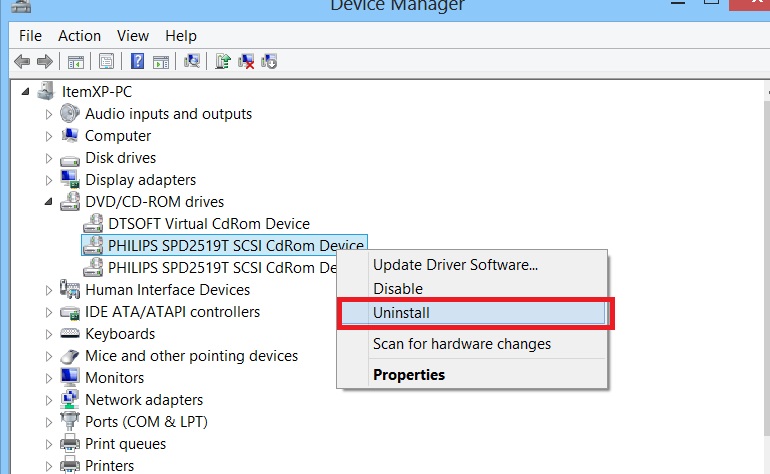Expand the Audio inputs and outputs node
This screenshot has height=474, width=770.
click(48, 114)
